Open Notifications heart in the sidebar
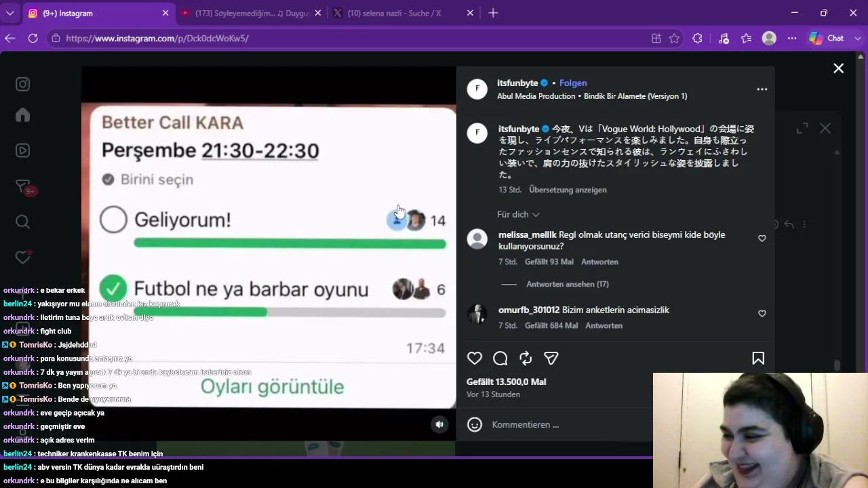This screenshot has width=868, height=488. click(x=23, y=257)
